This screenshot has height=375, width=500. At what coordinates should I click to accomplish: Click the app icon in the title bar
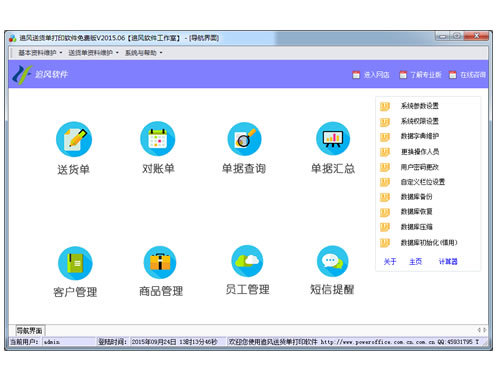(13, 38)
